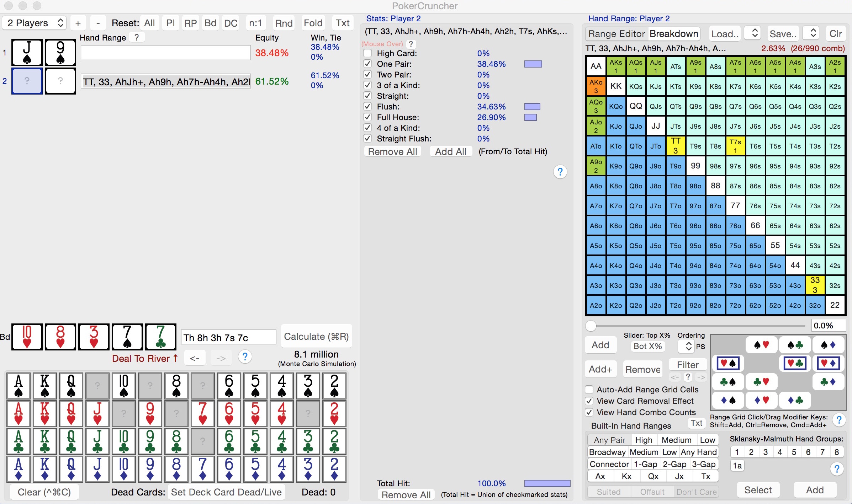This screenshot has width=852, height=504.
Task: Pick the Ace of spades deck card
Action: click(x=18, y=386)
